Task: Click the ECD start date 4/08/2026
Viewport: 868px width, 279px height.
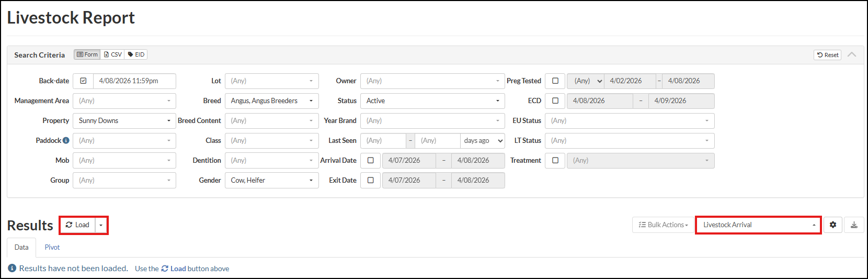Action: [x=600, y=101]
